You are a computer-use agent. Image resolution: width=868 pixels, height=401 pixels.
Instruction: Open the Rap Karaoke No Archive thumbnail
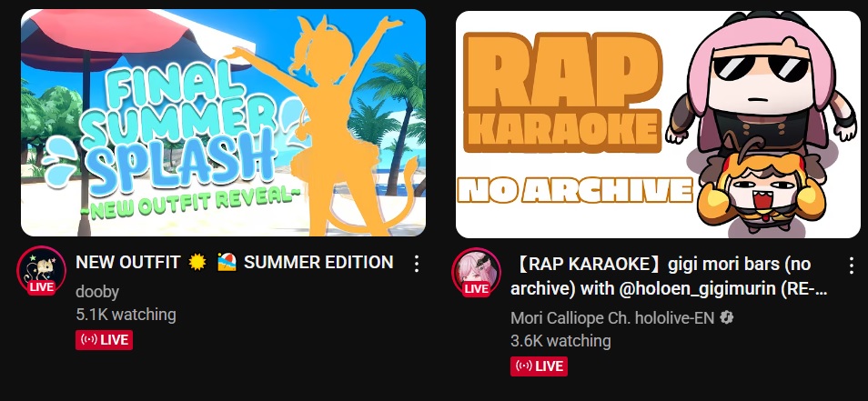point(658,125)
